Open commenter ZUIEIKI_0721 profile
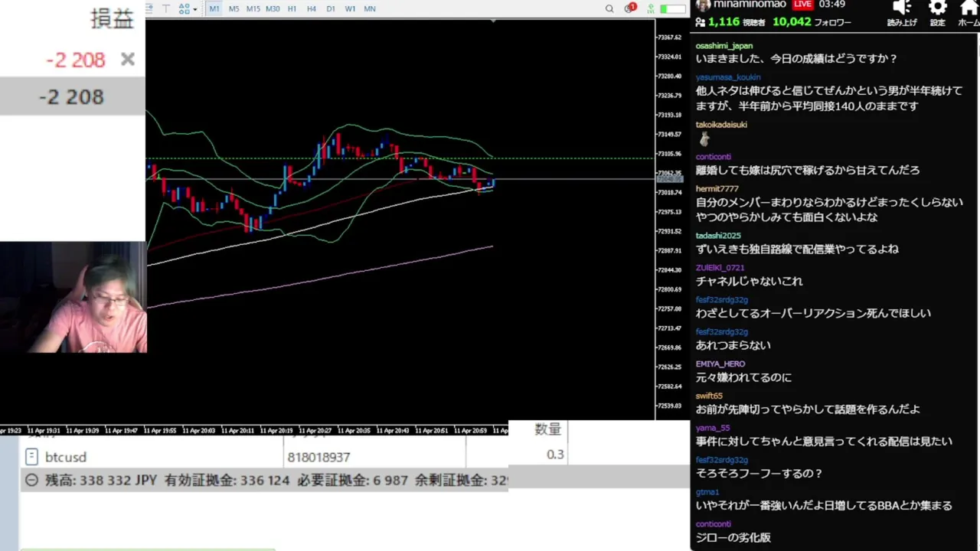 (x=720, y=268)
